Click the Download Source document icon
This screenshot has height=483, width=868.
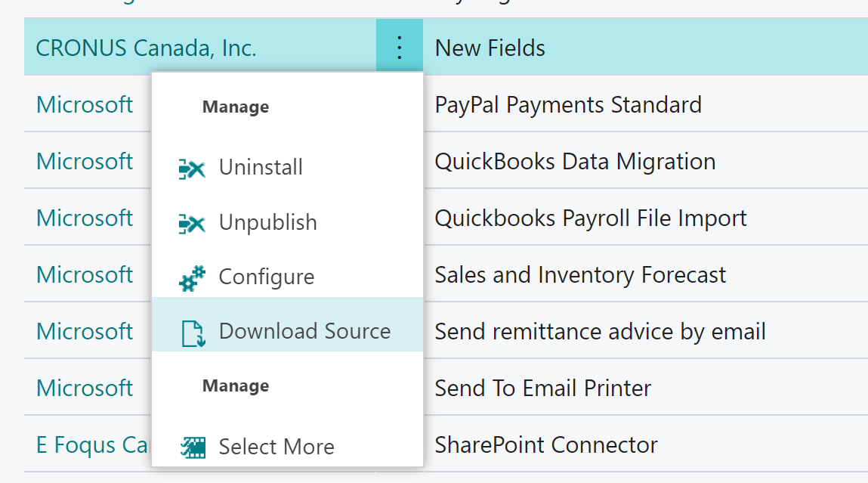(x=193, y=333)
